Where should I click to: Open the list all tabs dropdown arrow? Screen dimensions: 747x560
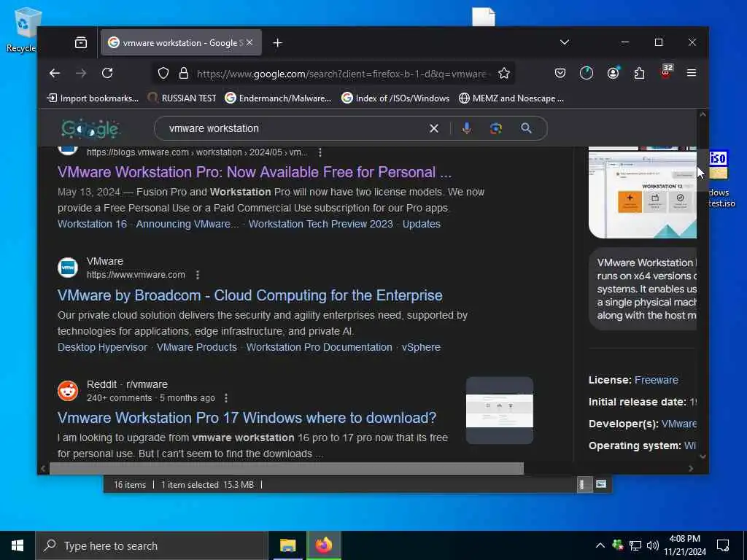click(x=565, y=42)
